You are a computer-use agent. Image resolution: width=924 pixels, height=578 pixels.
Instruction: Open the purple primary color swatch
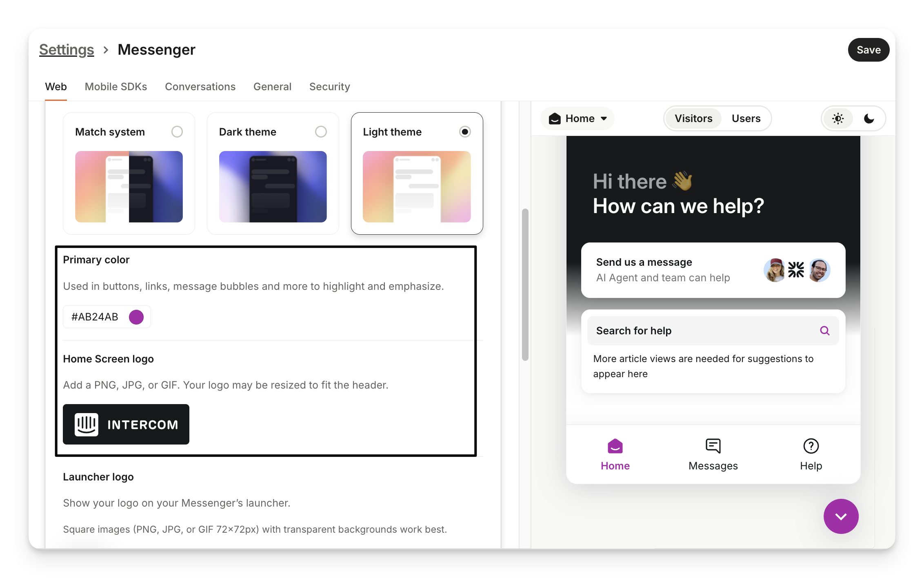[136, 317]
